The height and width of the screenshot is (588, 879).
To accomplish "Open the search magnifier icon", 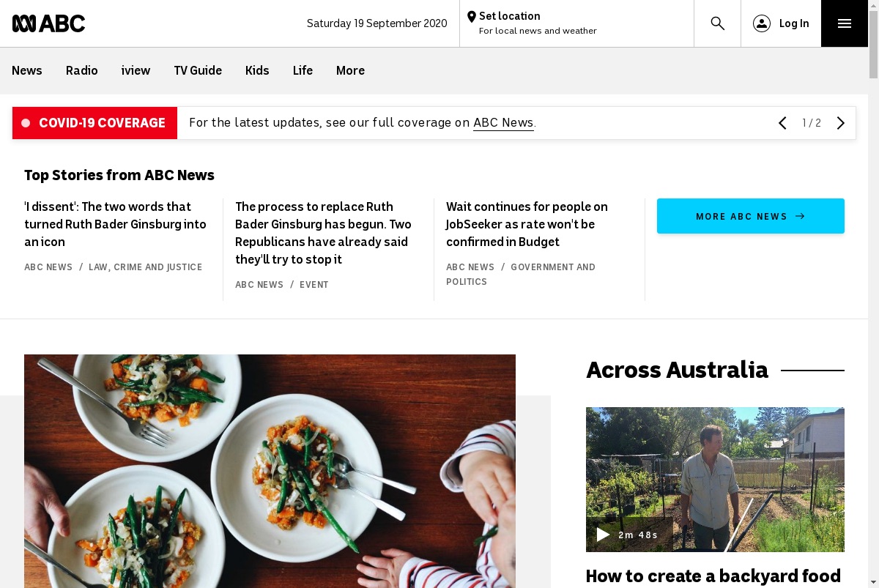I will 718,23.
